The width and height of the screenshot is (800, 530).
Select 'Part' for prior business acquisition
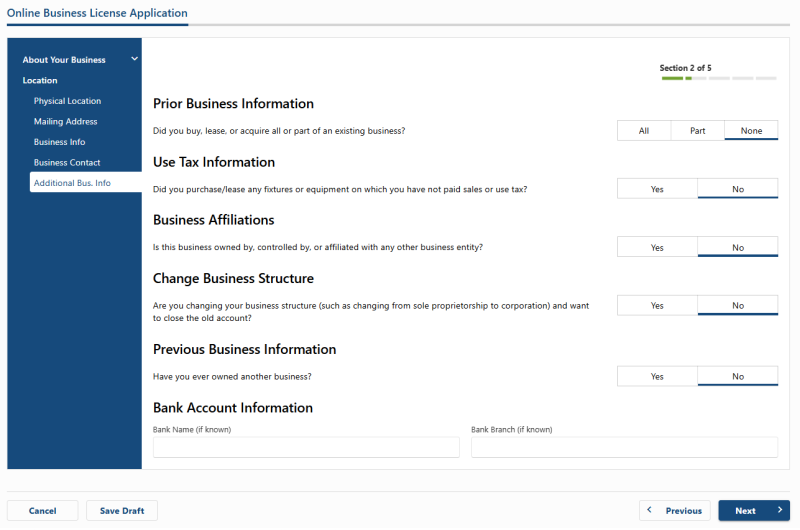(x=697, y=131)
